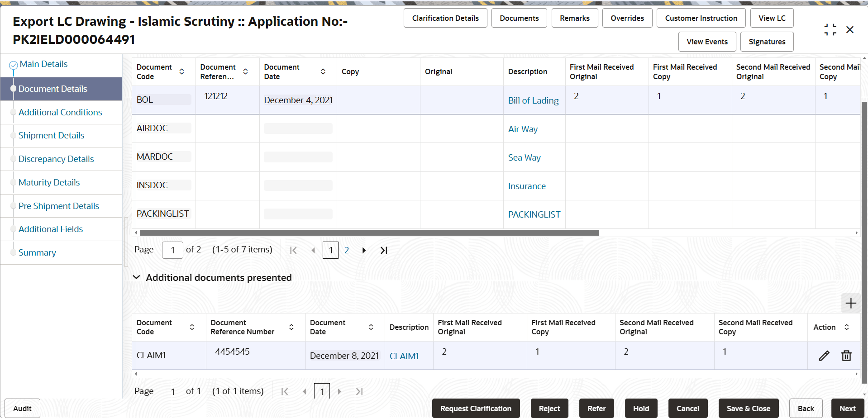Add a new additional document presented
Image resolution: width=868 pixels, height=418 pixels.
[851, 303]
